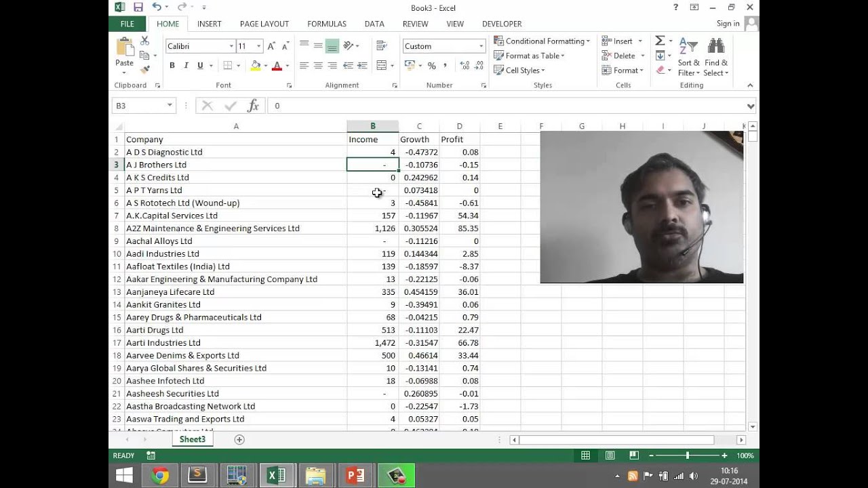This screenshot has width=868, height=488.
Task: Apply Comma Style format
Action: click(x=446, y=66)
